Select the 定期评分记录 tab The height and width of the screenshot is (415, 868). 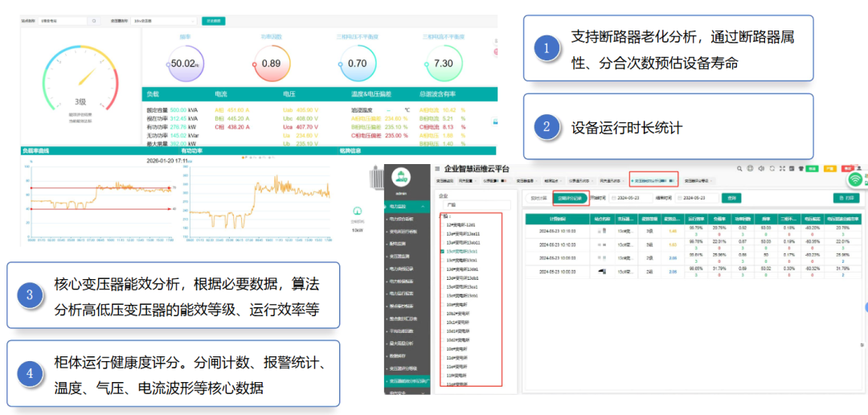tap(570, 198)
